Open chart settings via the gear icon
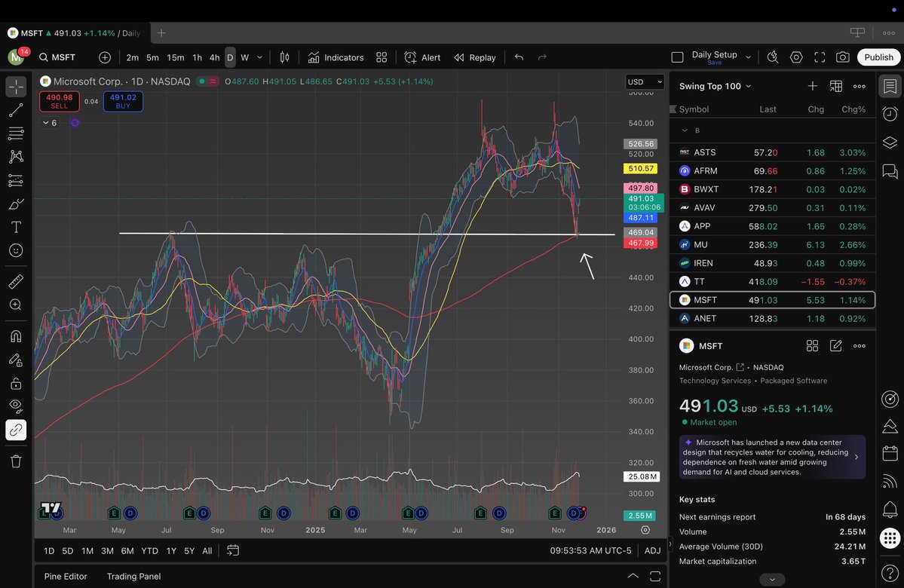Screen dimensions: 904x588 795,57
